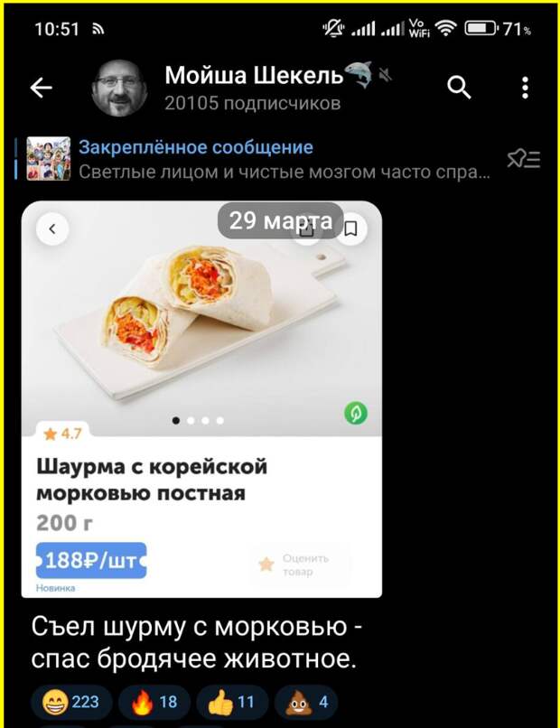Open the shawarma product photo
The width and height of the screenshot is (560, 728).
coord(201,321)
